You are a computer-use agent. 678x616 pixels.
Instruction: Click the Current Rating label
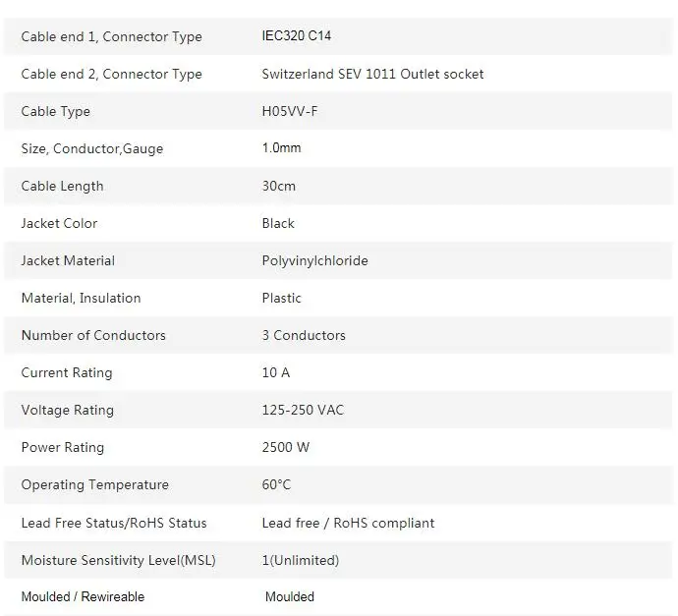click(x=67, y=372)
